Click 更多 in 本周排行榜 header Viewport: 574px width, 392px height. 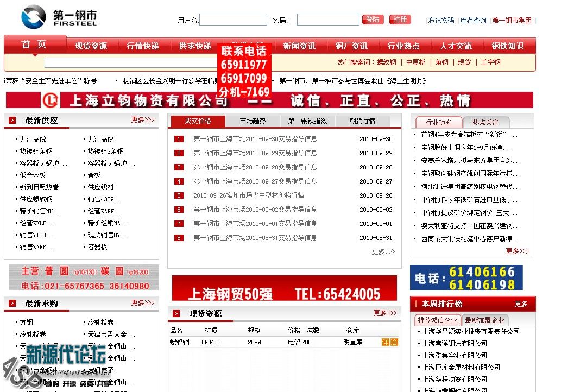[521, 304]
